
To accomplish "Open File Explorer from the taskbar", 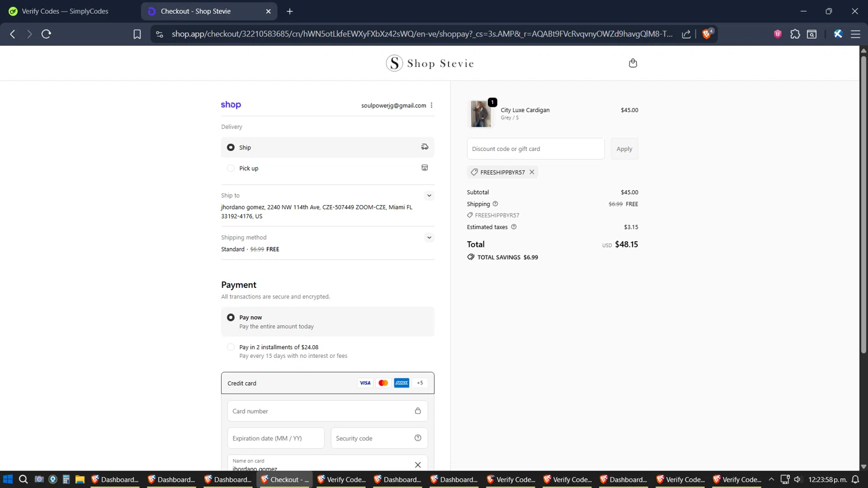I will (x=80, y=479).
